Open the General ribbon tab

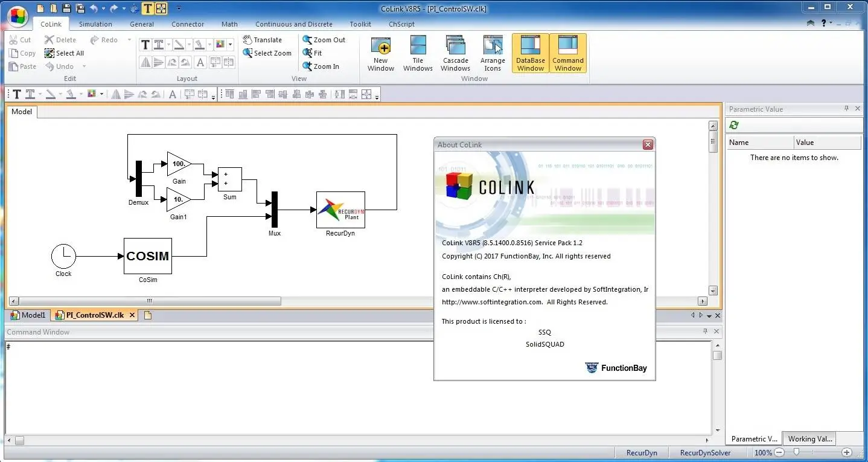[142, 24]
